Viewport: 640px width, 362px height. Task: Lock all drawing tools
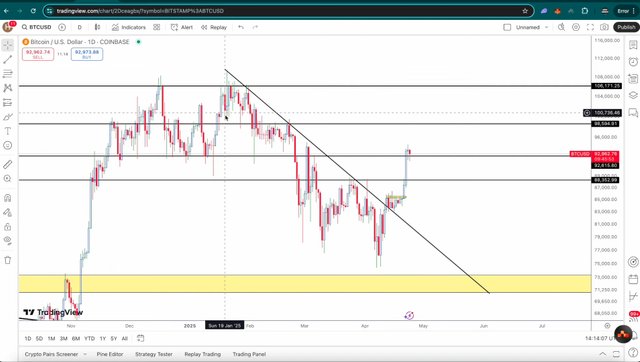click(7, 227)
